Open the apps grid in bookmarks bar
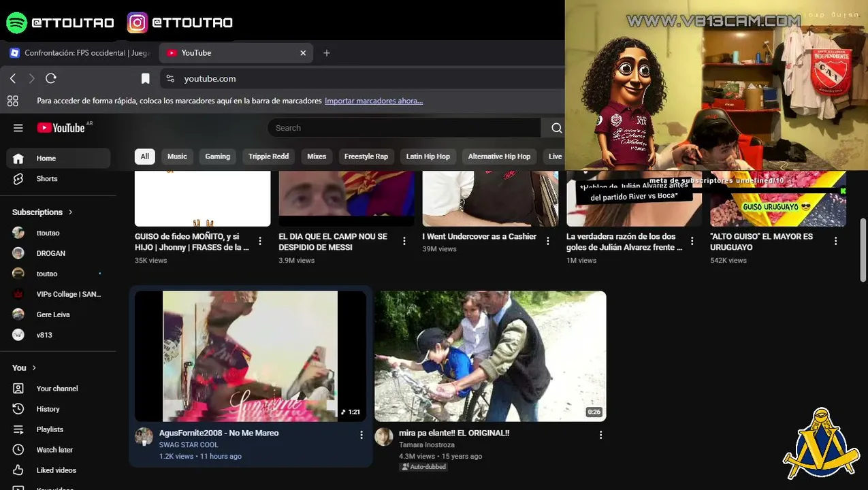Viewport: 868px width, 490px height. click(12, 101)
